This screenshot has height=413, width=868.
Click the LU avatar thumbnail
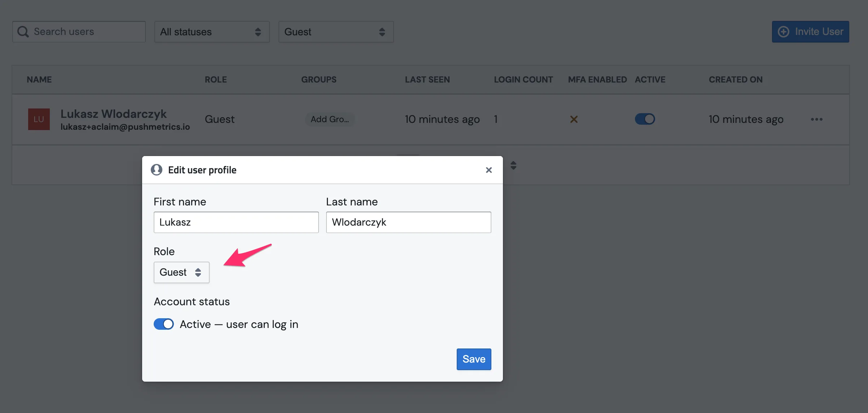pyautogui.click(x=39, y=119)
